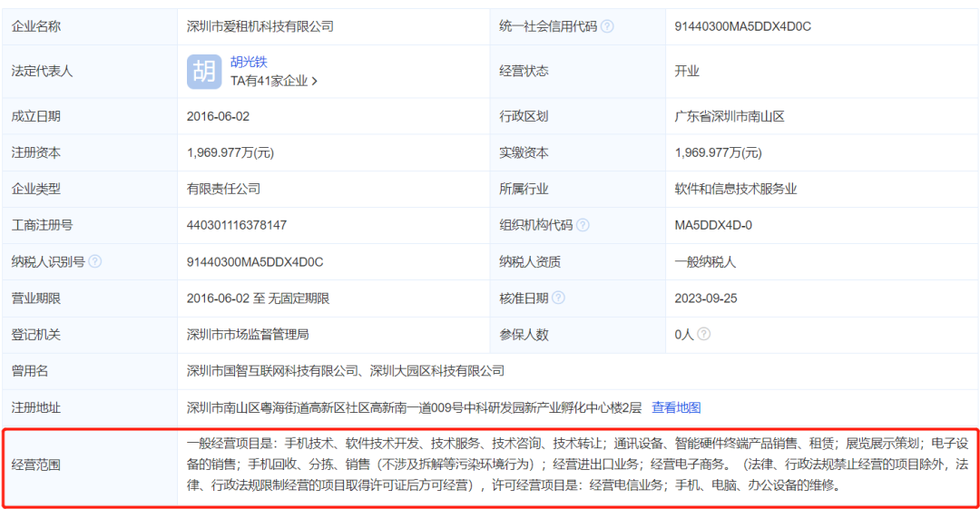Click help icon beside 组织机构代码
Viewport: 980px width, 509px height.
pos(583,225)
